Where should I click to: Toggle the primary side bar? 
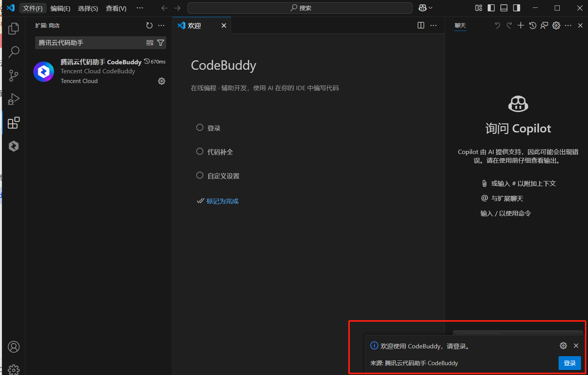pyautogui.click(x=491, y=8)
